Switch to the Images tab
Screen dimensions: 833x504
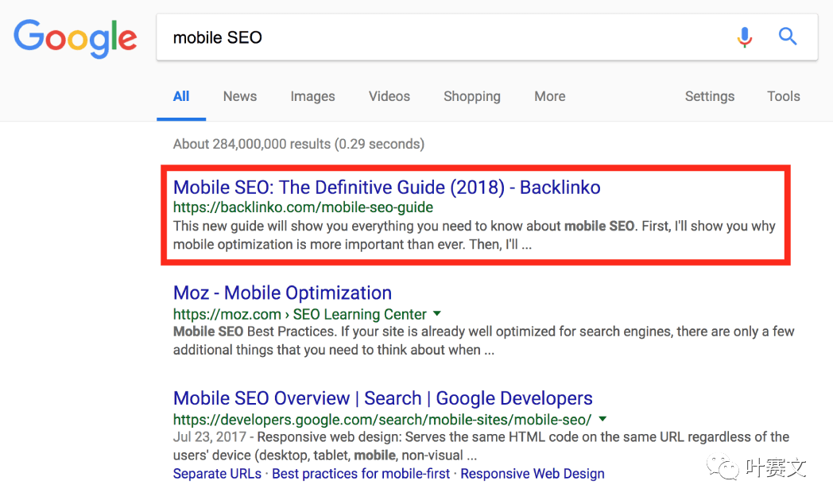click(x=312, y=97)
